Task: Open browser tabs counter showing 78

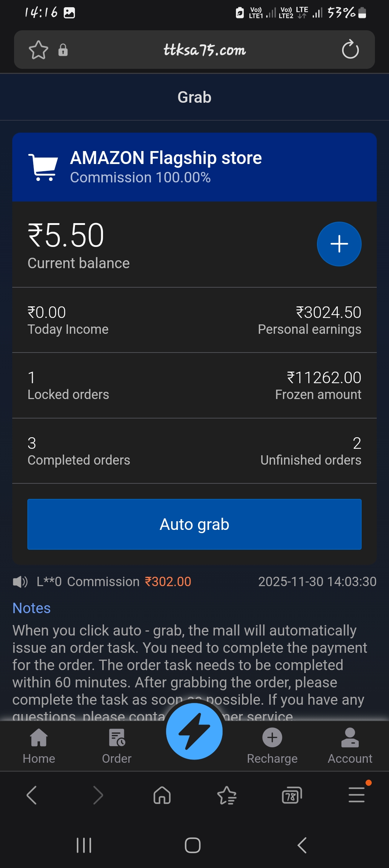Action: [291, 795]
